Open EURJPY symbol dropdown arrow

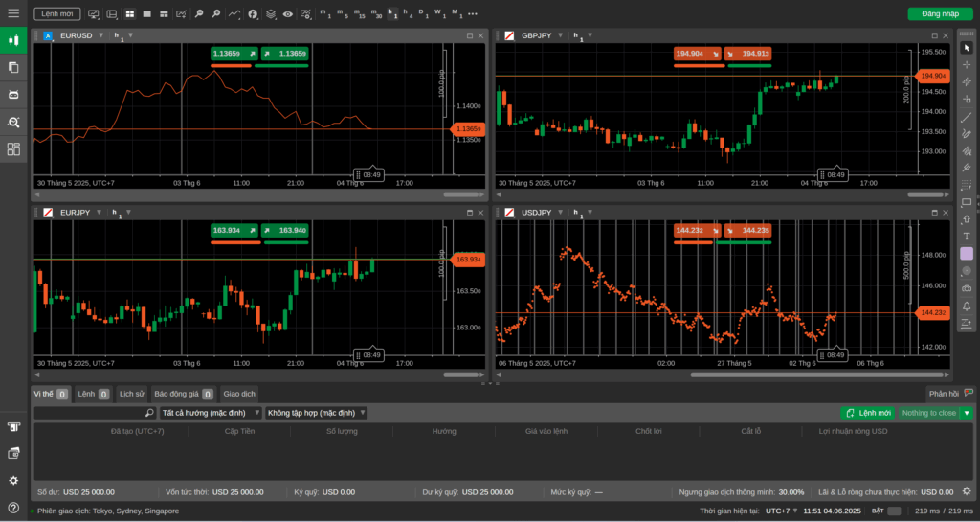[99, 213]
